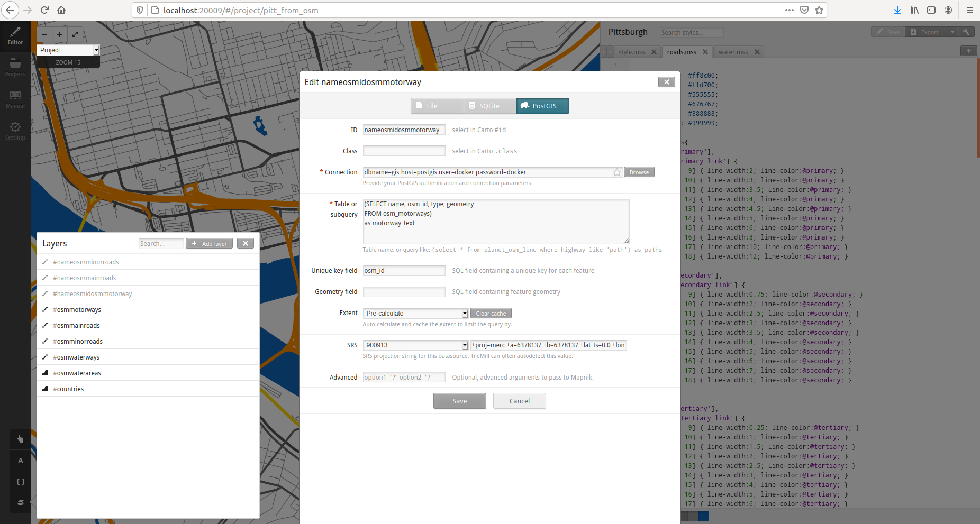Click the ID input field
This screenshot has width=980, height=524.
click(404, 130)
